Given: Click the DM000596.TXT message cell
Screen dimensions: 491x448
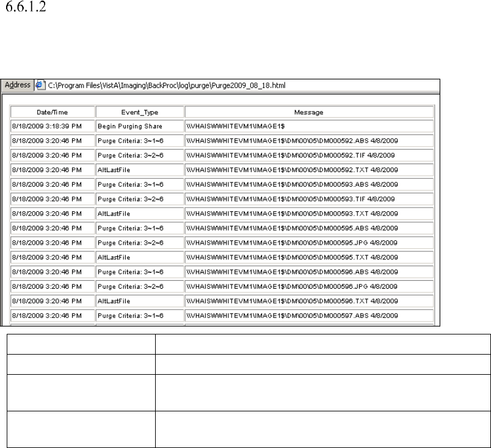Looking at the screenshot, I should click(309, 301).
